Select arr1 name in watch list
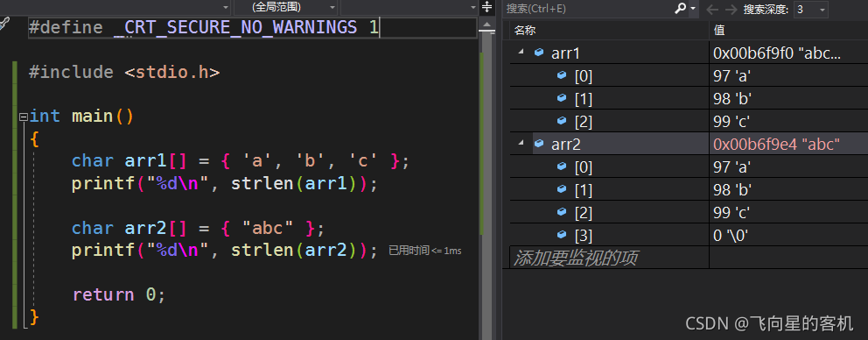The image size is (868, 340). [565, 53]
